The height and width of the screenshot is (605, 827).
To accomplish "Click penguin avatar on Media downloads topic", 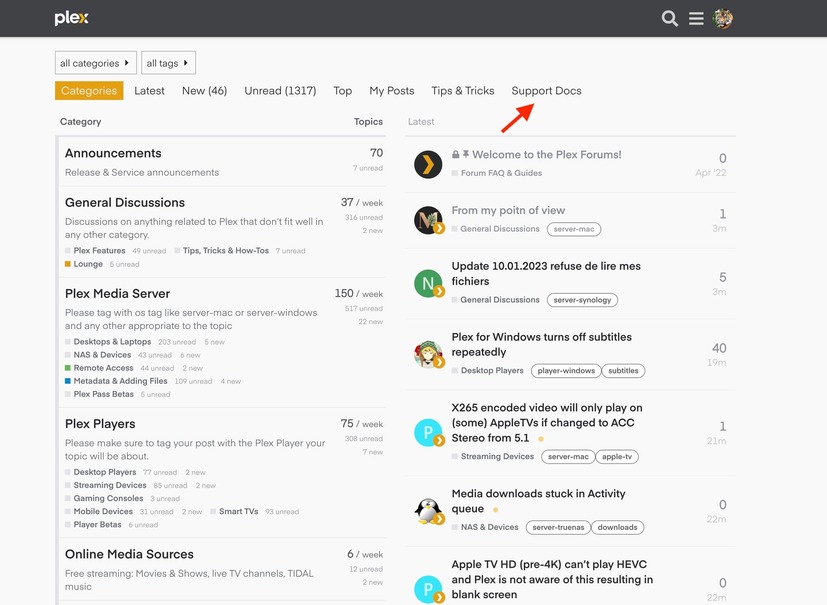I will pyautogui.click(x=428, y=511).
